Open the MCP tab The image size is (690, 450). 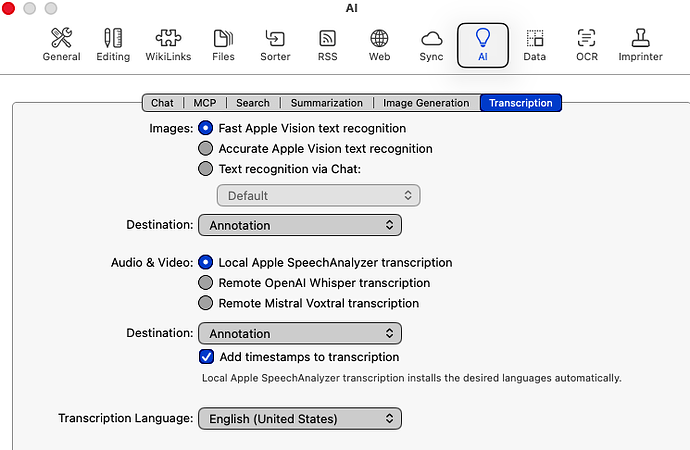205,103
